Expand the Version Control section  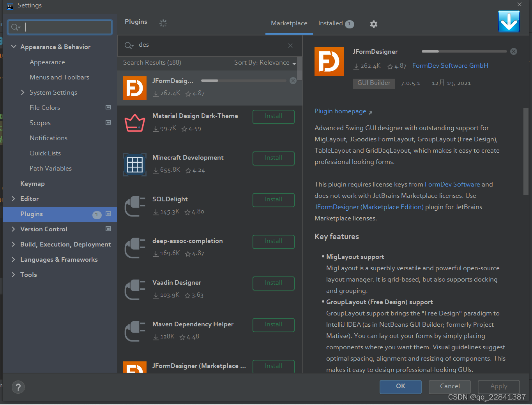14,229
